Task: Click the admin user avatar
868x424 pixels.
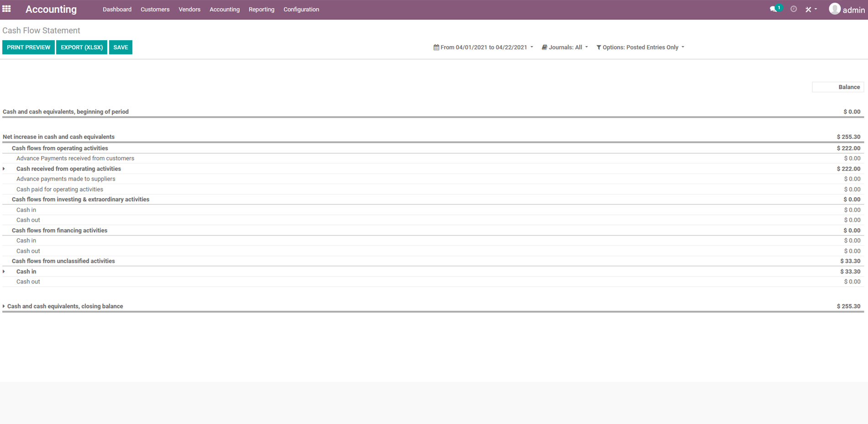Action: (834, 9)
